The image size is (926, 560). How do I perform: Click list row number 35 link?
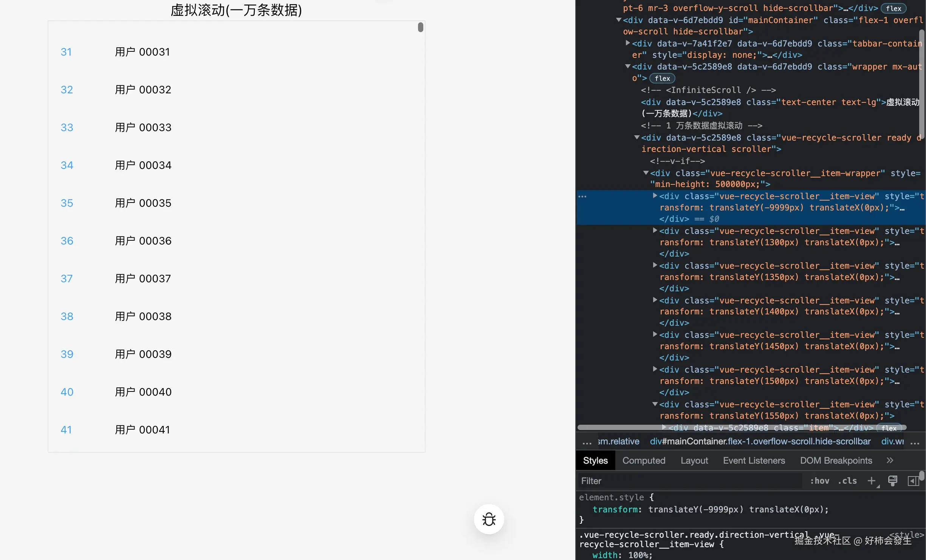pyautogui.click(x=67, y=203)
